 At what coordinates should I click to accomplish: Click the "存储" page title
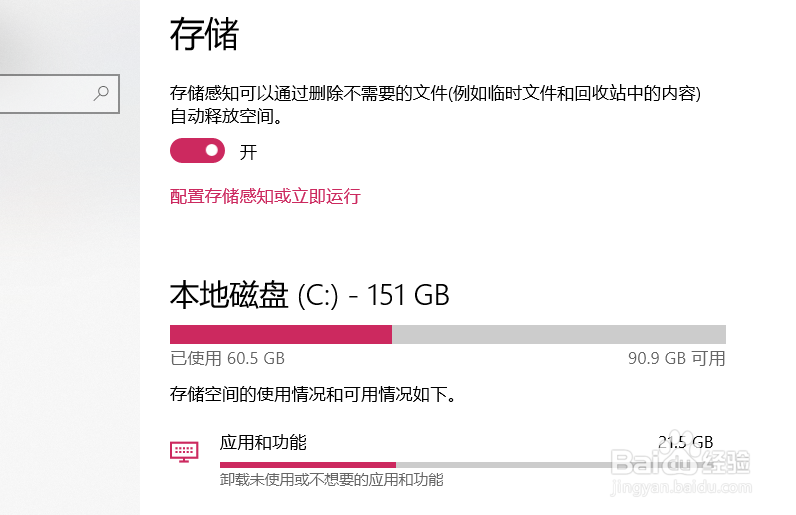click(x=205, y=34)
